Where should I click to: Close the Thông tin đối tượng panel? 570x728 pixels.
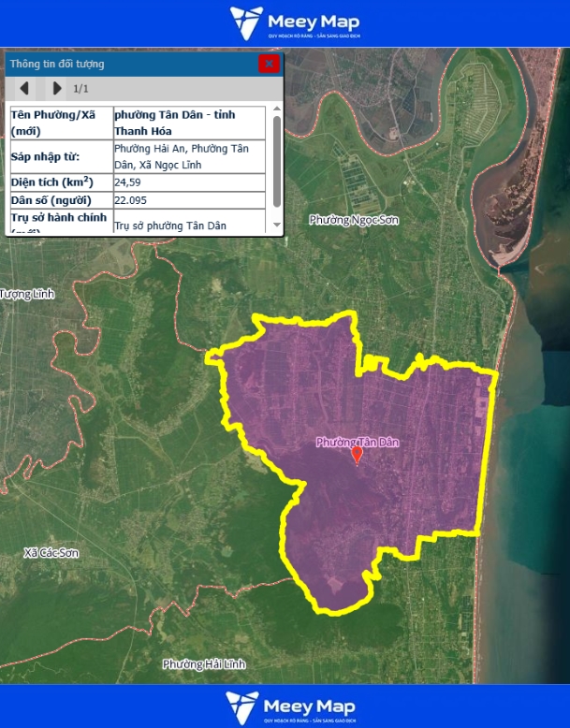click(270, 64)
